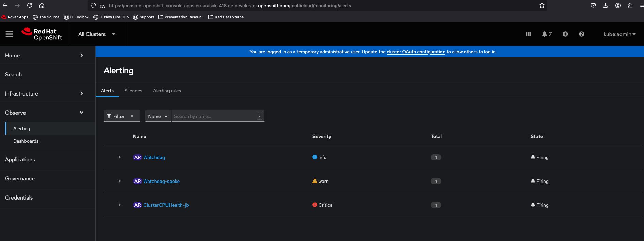The image size is (644, 241).
Task: Open the Presentation Resources bookmark folder
Action: click(x=181, y=17)
